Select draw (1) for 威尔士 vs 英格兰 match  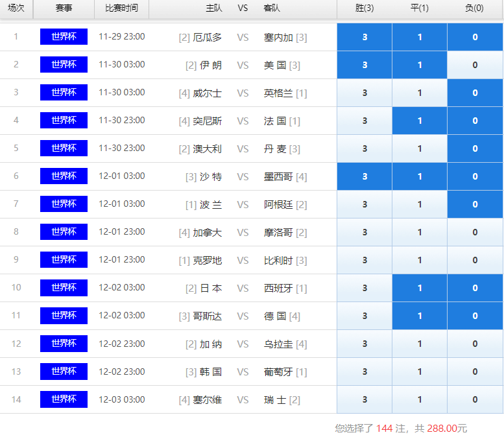(420, 93)
